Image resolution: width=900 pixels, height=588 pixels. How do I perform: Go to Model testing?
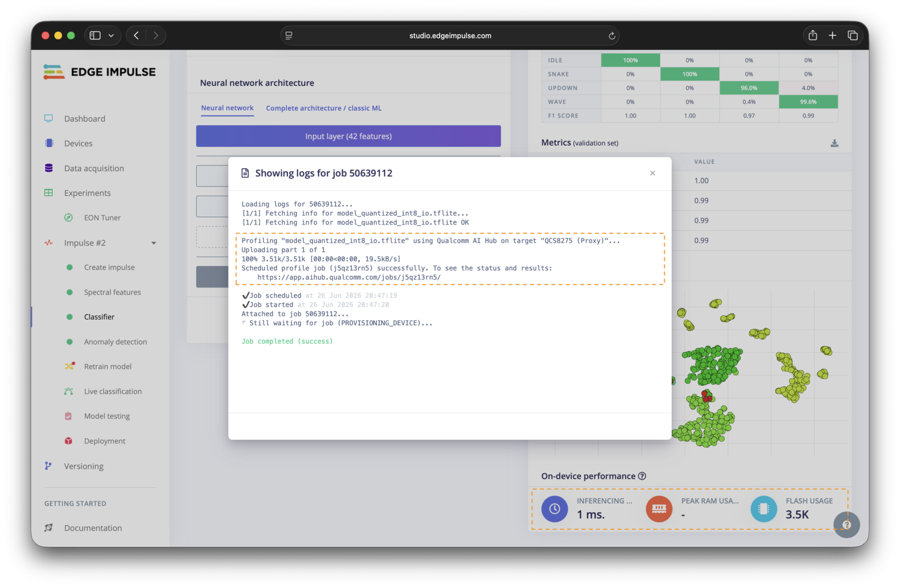click(x=107, y=416)
